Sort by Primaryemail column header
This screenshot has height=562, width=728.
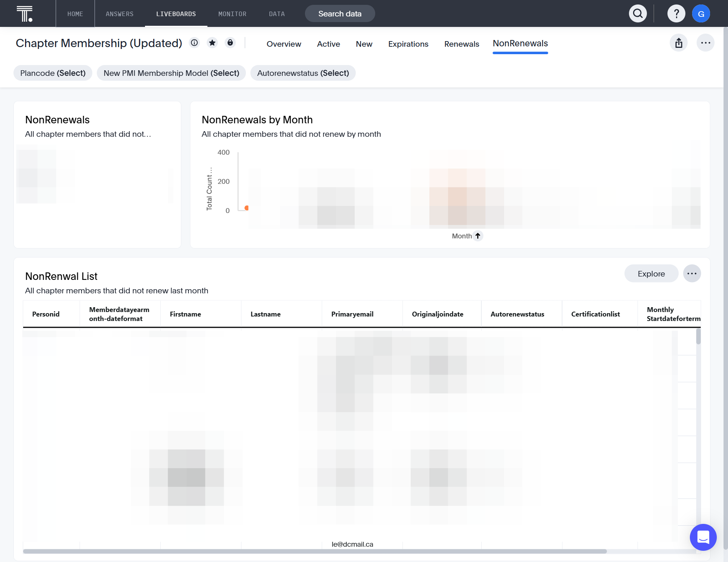pos(363,314)
